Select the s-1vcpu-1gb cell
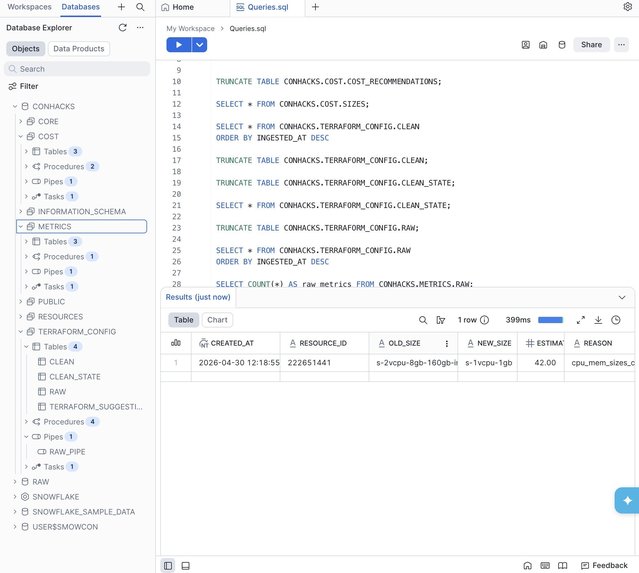 pyautogui.click(x=488, y=363)
